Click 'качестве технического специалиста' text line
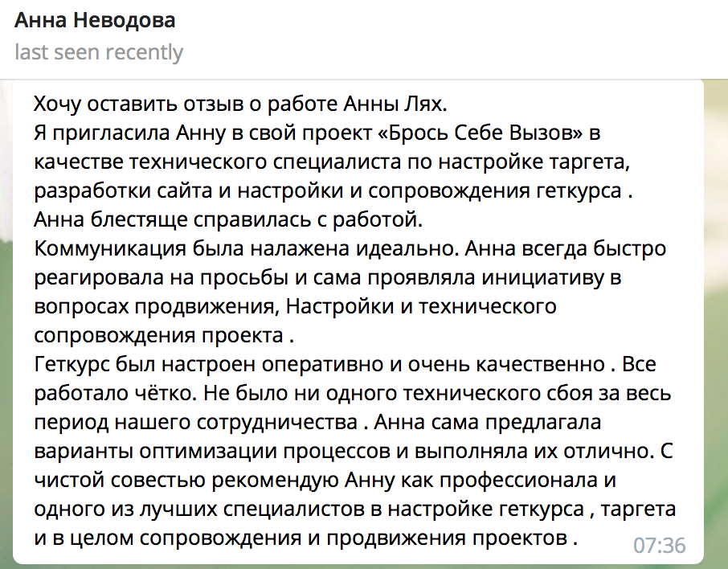 click(x=218, y=162)
